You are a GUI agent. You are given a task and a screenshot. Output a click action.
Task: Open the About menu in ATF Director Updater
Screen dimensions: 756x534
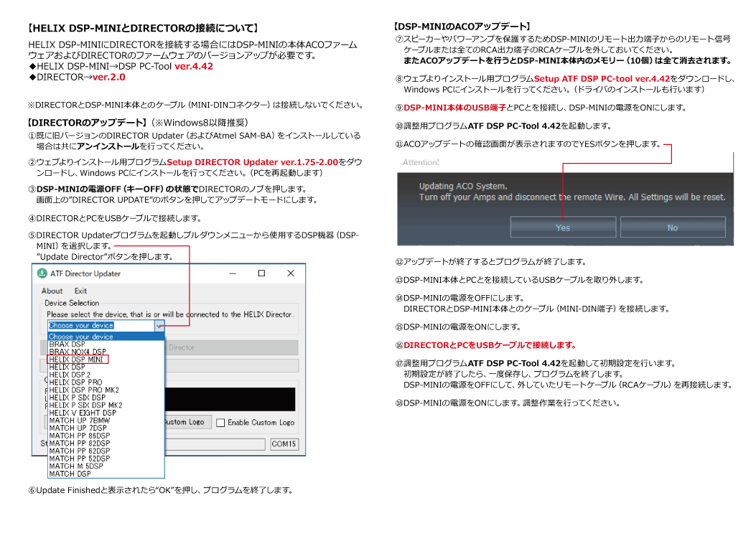click(52, 291)
